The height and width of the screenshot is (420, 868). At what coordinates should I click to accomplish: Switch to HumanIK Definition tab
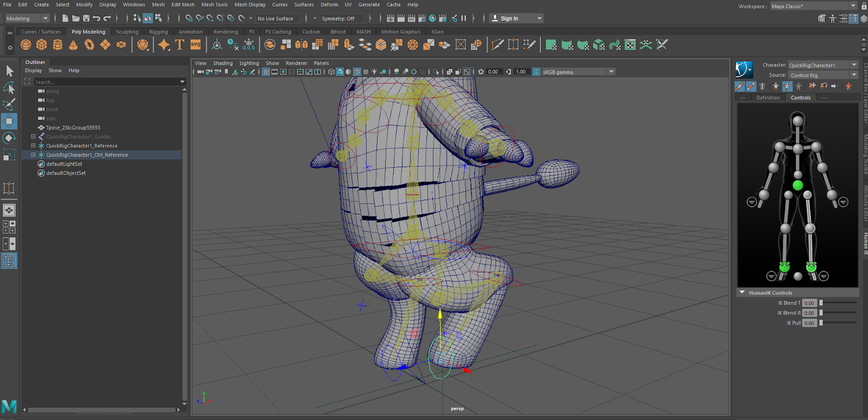coord(768,98)
